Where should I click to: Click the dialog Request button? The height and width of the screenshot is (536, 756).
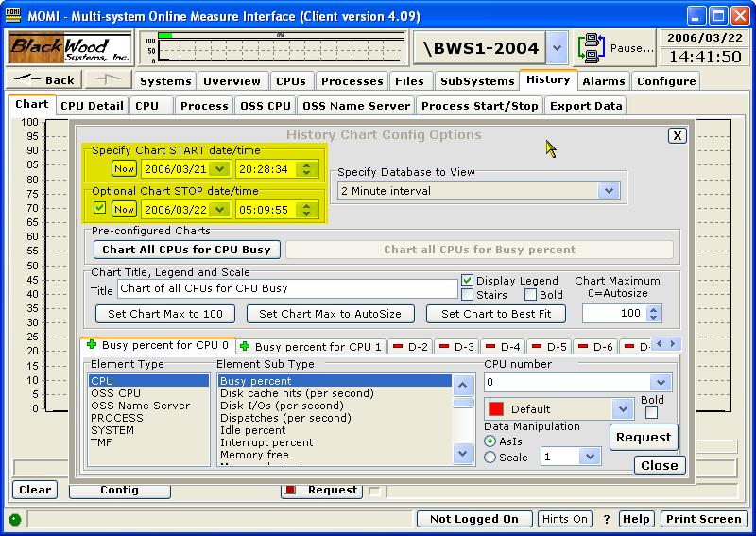pyautogui.click(x=644, y=437)
